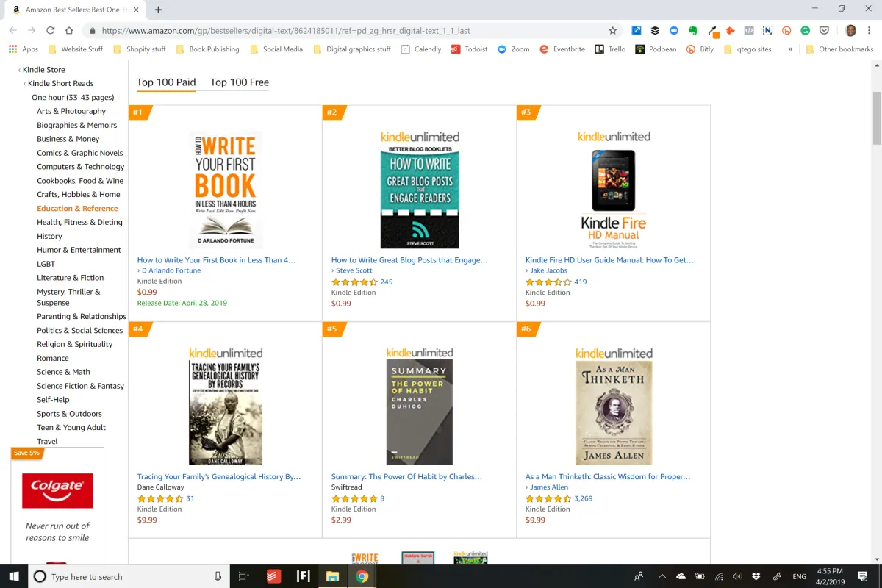Image resolution: width=882 pixels, height=588 pixels.
Task: View author Steve Scott's page
Action: 354,270
